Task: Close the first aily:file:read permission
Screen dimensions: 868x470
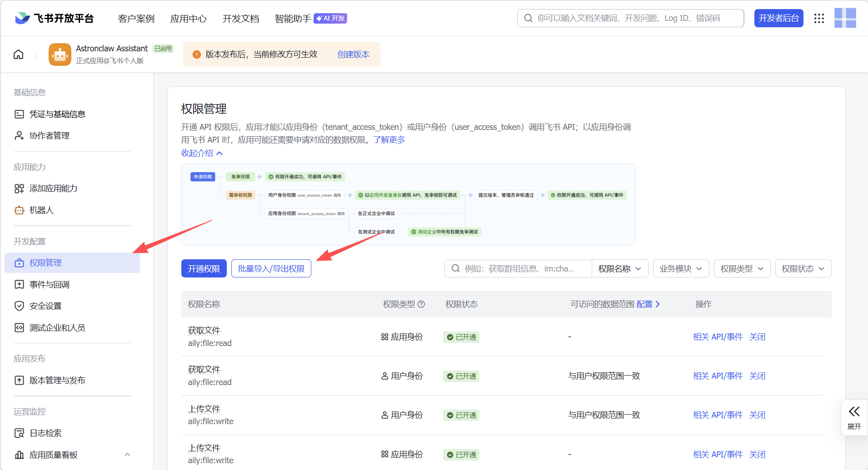Action: point(757,337)
